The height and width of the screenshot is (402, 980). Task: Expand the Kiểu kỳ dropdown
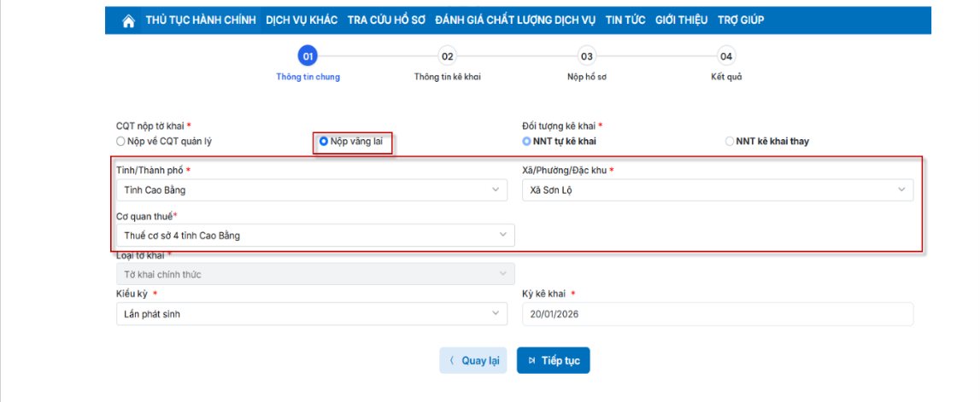[314, 314]
